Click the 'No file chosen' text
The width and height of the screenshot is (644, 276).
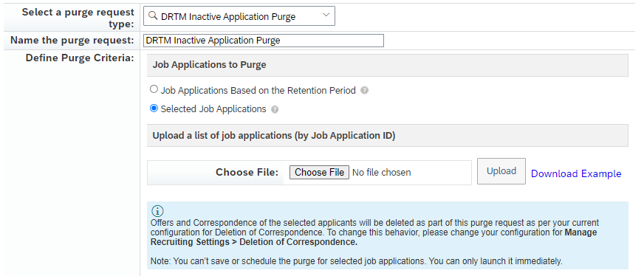click(x=382, y=172)
